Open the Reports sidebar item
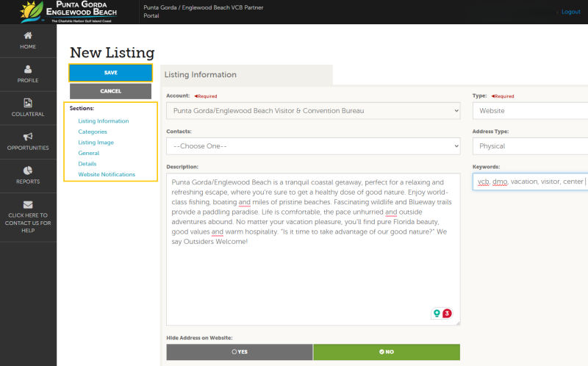Screen dimensions: 588x366 tap(28, 176)
